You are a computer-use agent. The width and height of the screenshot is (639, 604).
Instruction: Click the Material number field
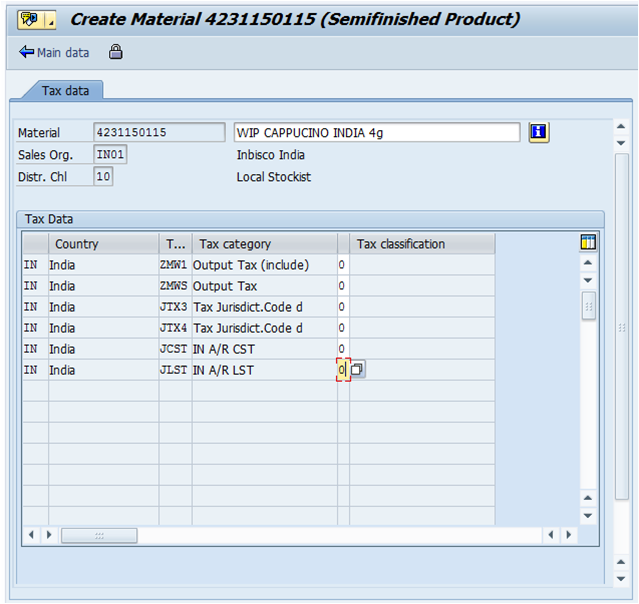[x=159, y=132]
